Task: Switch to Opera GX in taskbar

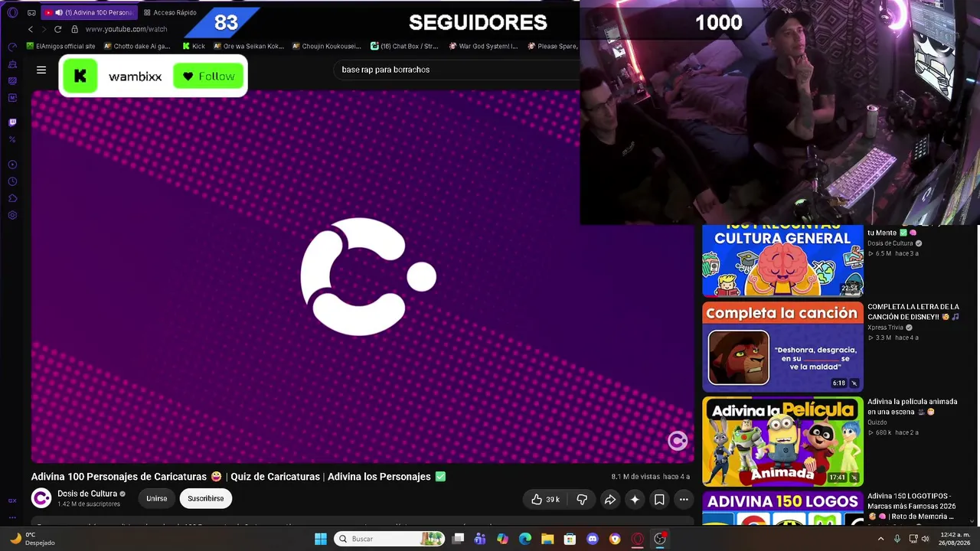Action: point(637,539)
